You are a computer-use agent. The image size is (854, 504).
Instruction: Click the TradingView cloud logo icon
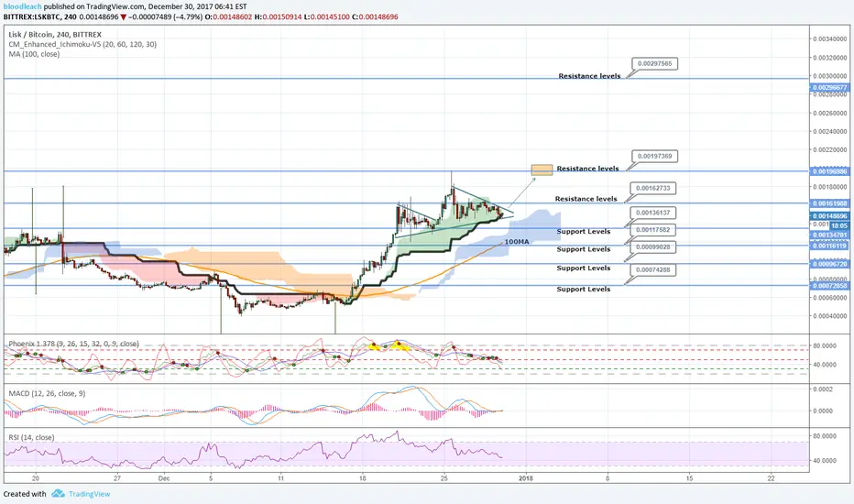(x=58, y=494)
